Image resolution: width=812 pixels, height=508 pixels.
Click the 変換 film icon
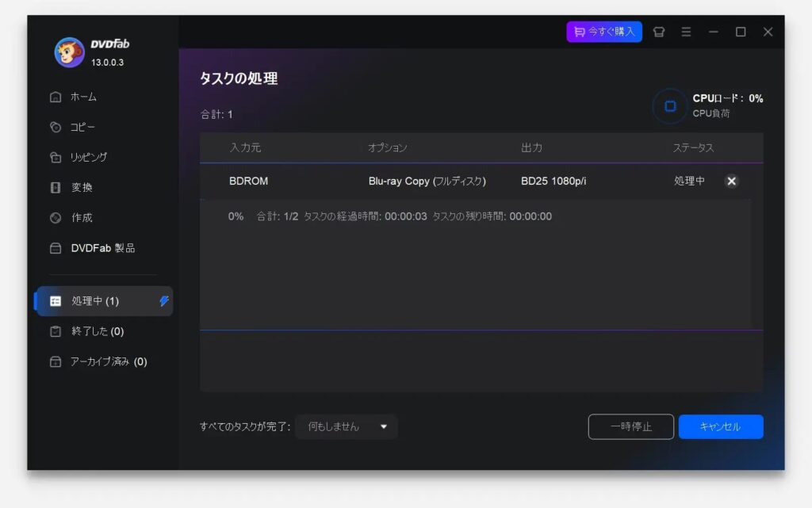pos(56,188)
